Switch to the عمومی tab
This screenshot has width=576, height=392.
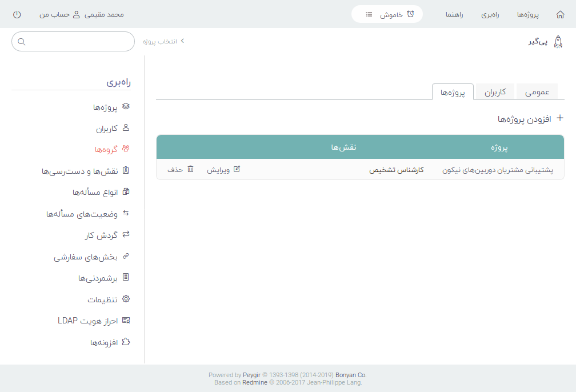coord(537,92)
